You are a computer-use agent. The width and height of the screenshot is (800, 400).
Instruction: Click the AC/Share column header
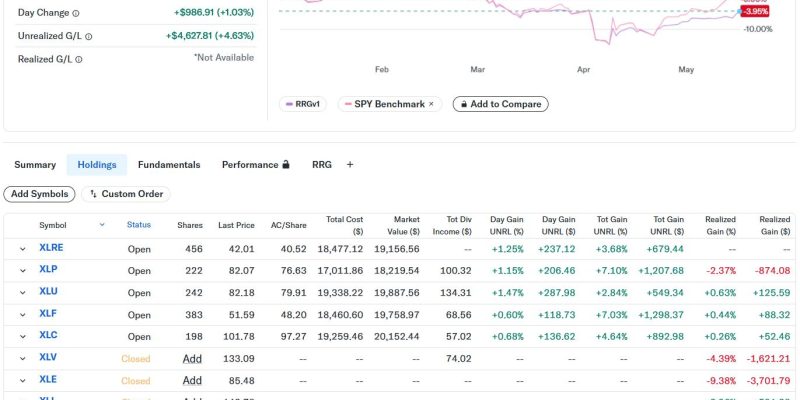tap(288, 226)
